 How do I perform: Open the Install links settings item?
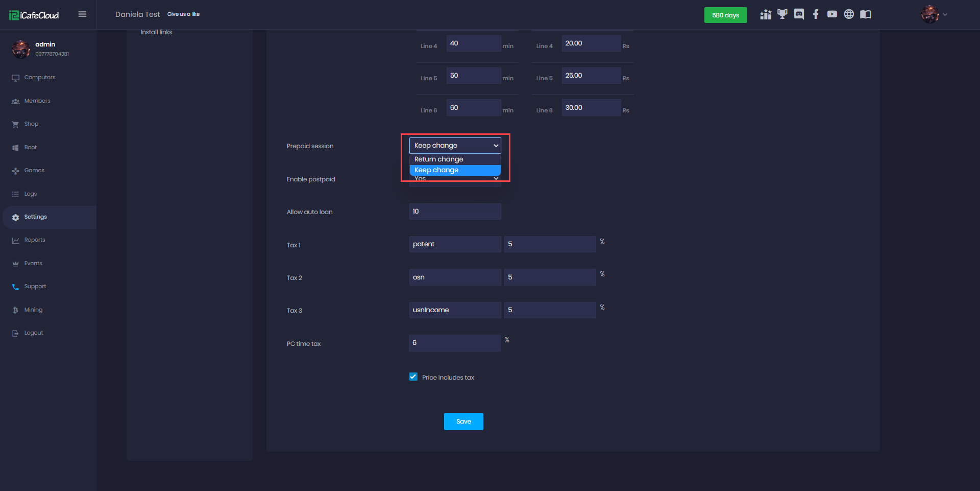point(156,32)
